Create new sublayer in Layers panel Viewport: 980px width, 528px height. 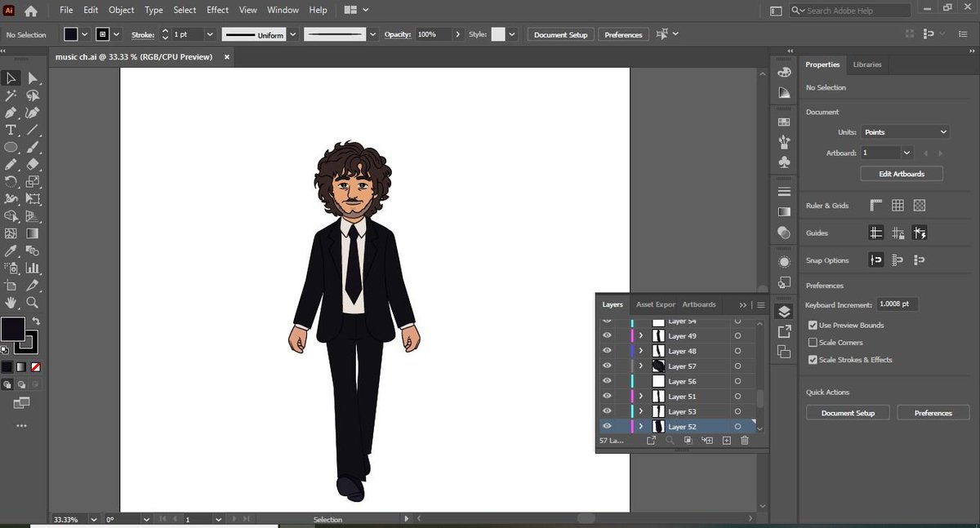(707, 441)
